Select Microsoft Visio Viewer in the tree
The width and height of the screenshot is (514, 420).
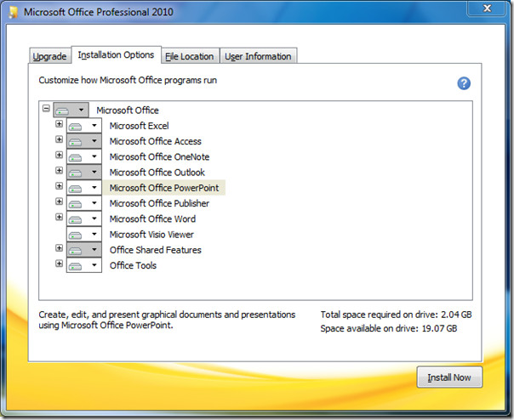coord(151,235)
